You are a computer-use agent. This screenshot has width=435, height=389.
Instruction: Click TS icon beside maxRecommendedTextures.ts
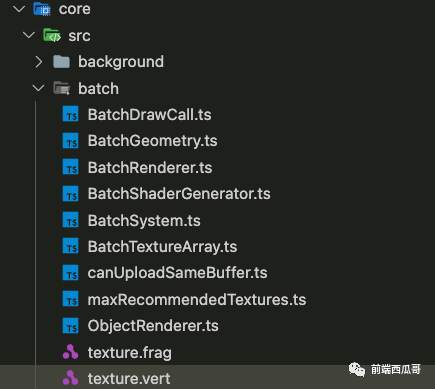[x=71, y=299]
